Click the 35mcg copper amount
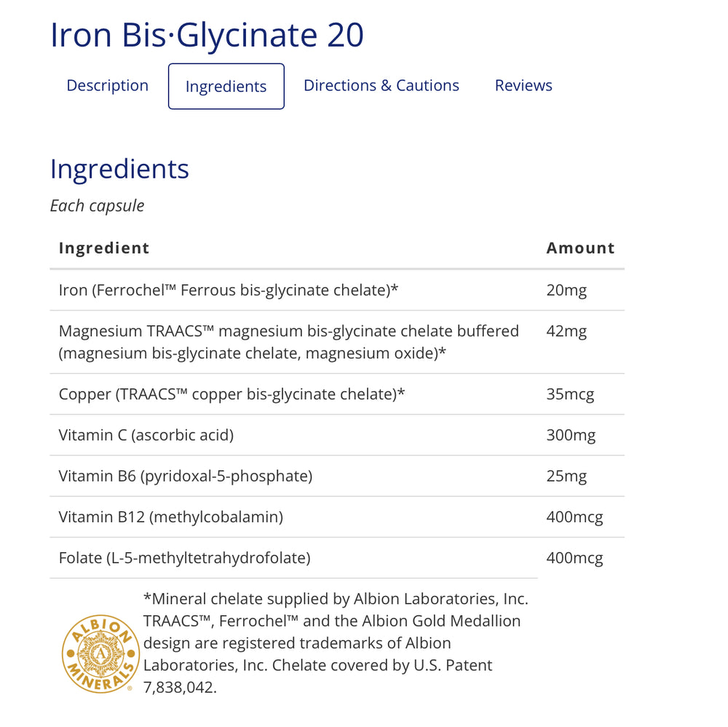This screenshot has width=728, height=727. [570, 394]
